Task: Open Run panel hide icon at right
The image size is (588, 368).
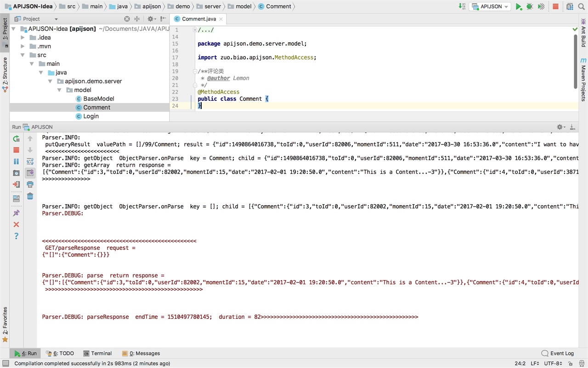Action: coord(572,127)
